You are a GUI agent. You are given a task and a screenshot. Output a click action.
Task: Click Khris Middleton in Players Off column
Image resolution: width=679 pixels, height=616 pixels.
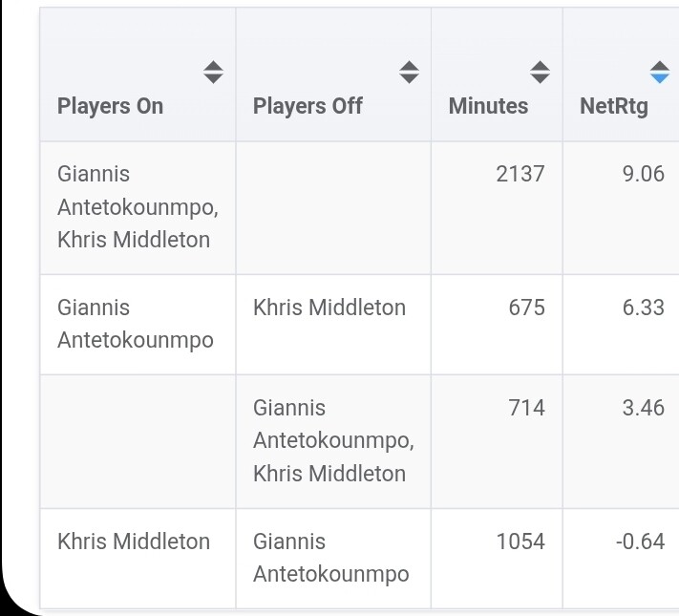[x=329, y=308]
